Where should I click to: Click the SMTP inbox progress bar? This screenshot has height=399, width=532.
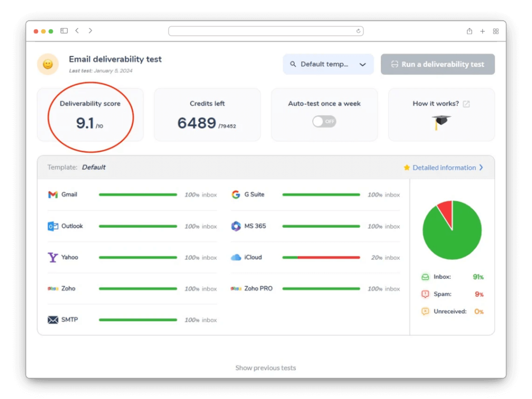point(138,320)
